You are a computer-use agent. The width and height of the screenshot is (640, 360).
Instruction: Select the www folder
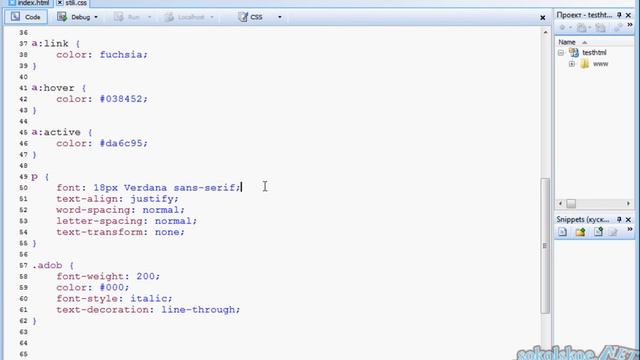(600, 64)
